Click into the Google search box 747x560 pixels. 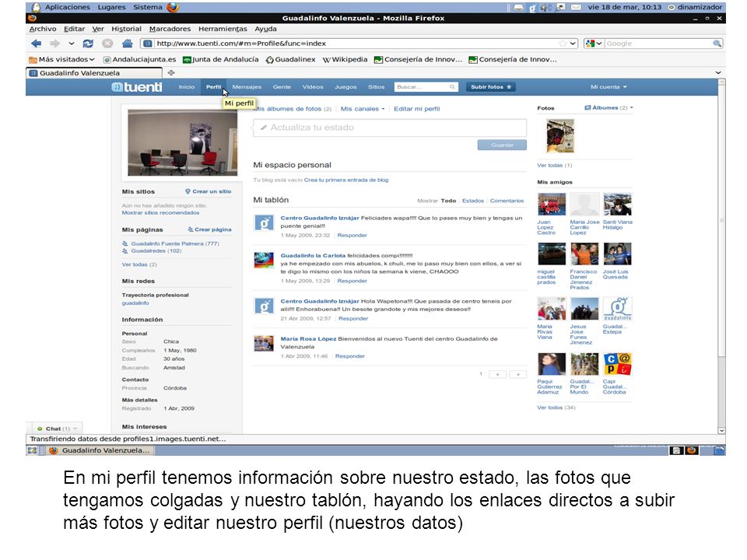(x=658, y=44)
